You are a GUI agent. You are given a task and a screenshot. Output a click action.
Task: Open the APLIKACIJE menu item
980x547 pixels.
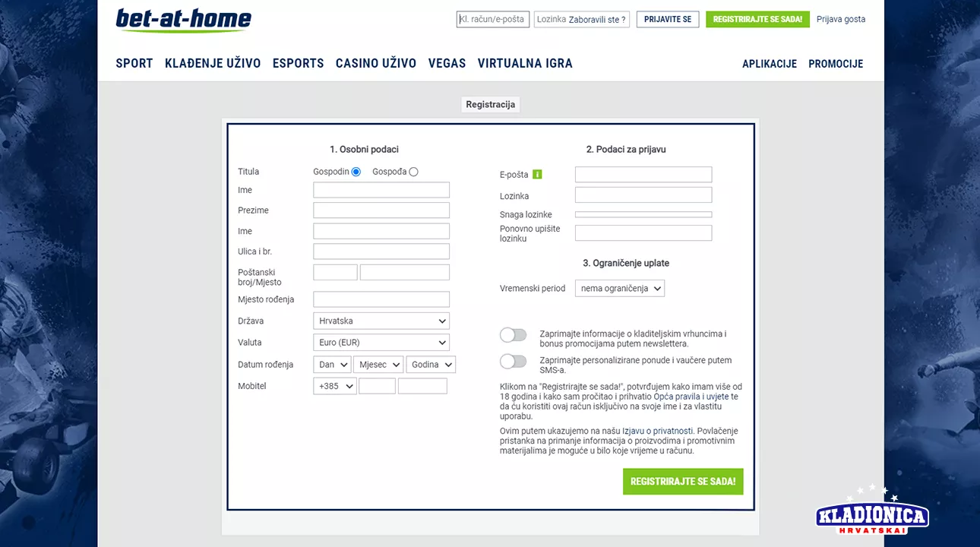pyautogui.click(x=770, y=64)
